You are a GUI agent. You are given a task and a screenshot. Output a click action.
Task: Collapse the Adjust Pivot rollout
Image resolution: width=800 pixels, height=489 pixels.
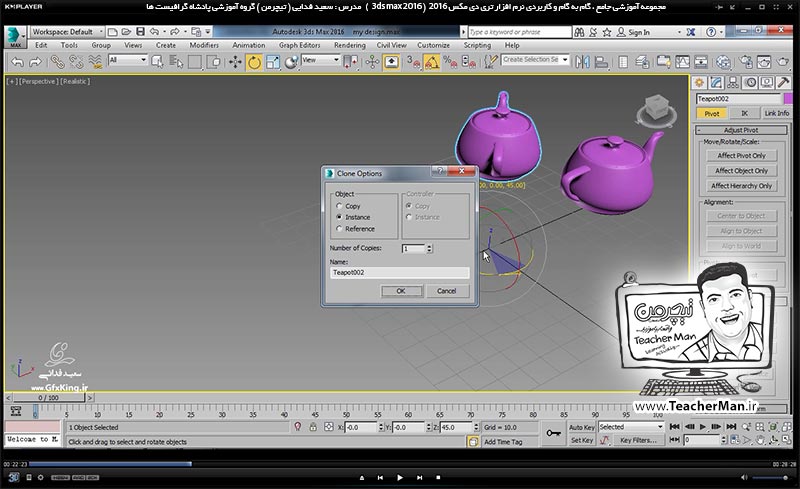pyautogui.click(x=741, y=130)
